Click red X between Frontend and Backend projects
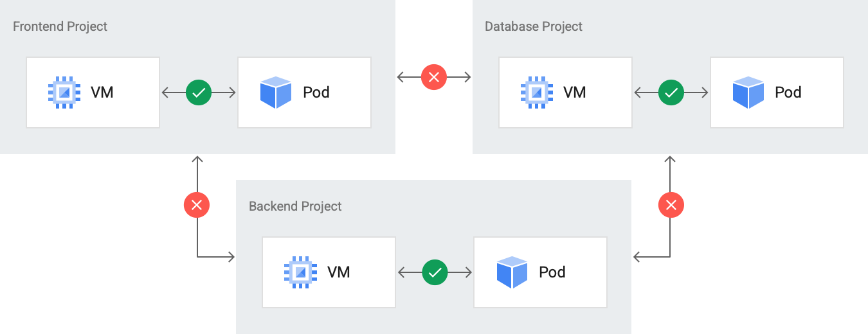The image size is (868, 334). pyautogui.click(x=197, y=206)
